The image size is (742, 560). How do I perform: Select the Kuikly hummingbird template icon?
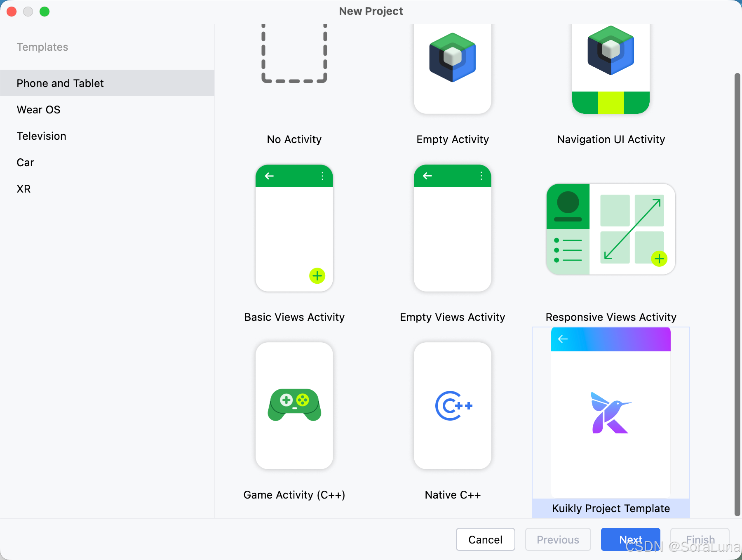(611, 412)
